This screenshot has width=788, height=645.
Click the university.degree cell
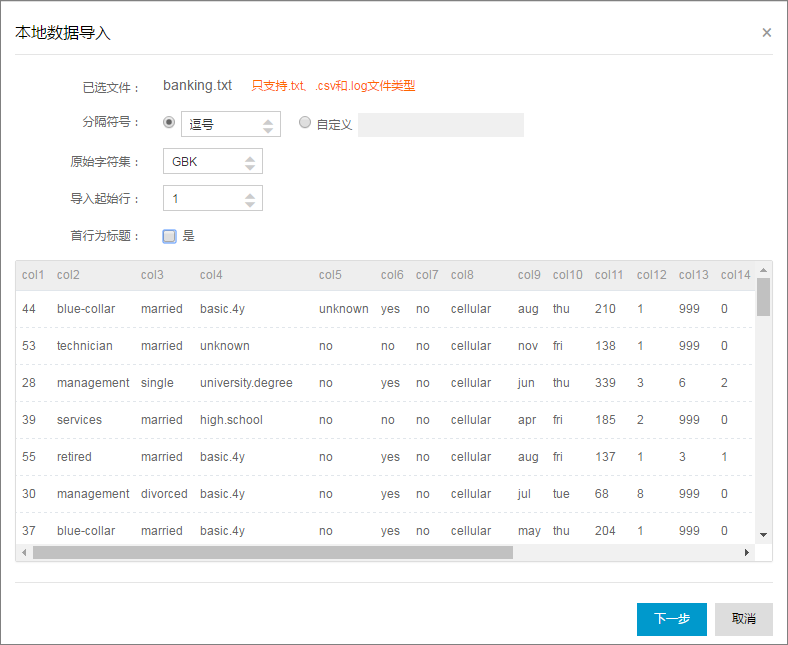(246, 383)
